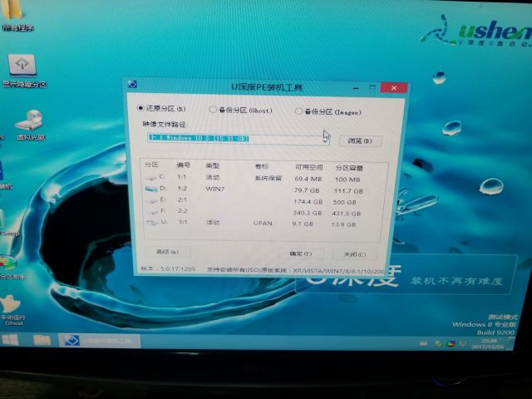Select the 备份分区 (Ghost) radio button
Screen dimensions: 532x399
[x=213, y=110]
